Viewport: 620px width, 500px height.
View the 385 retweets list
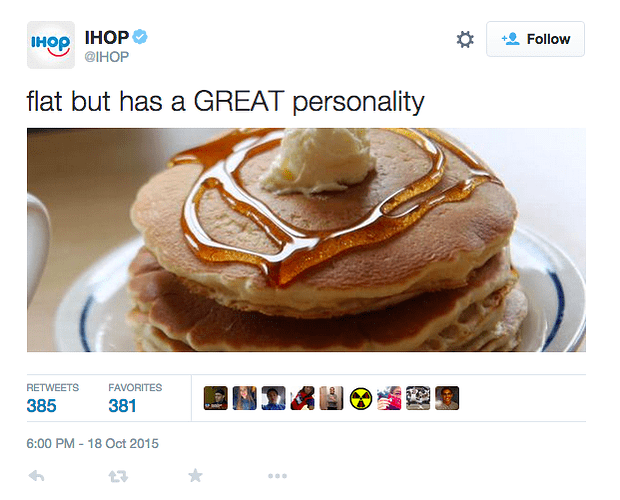point(42,405)
